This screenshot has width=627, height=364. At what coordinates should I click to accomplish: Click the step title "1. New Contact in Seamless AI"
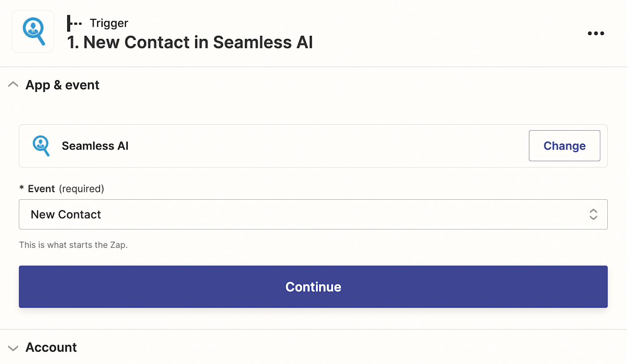190,43
